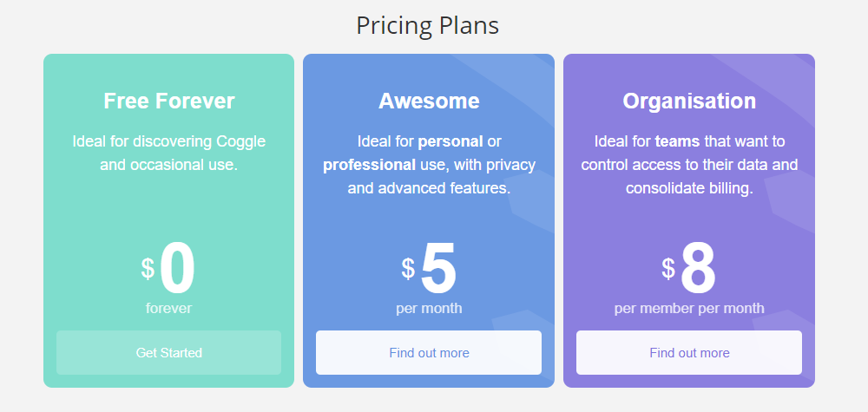Click Find out more in Organisation plan
The height and width of the screenshot is (412, 868).
coord(689,353)
